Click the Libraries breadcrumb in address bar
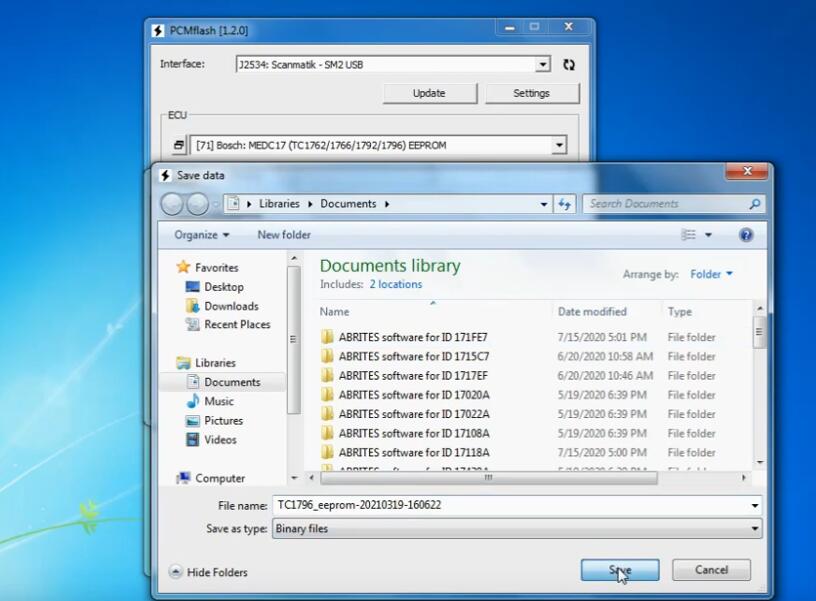The height and width of the screenshot is (601, 816). 279,204
